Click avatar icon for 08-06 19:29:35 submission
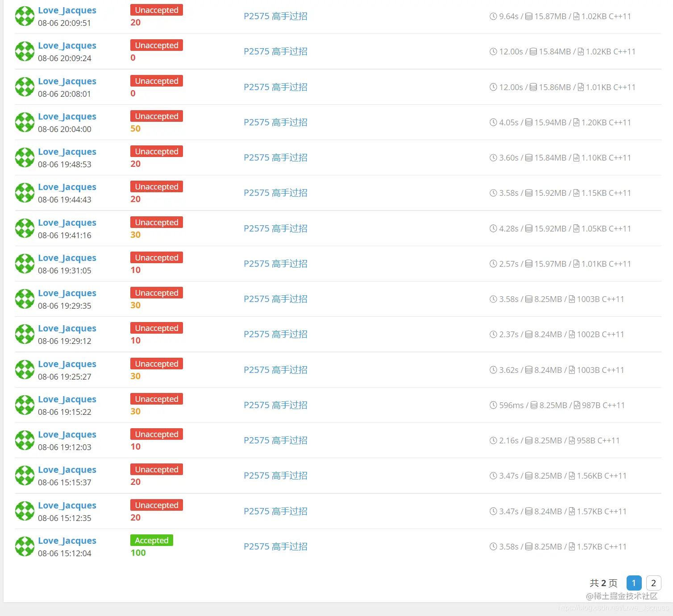This screenshot has width=673, height=616. (x=25, y=299)
